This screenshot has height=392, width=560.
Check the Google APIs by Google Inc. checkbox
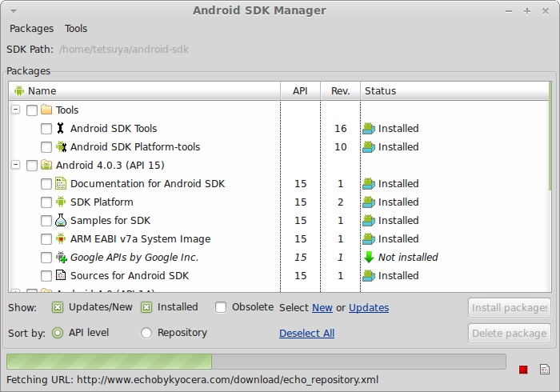46,258
